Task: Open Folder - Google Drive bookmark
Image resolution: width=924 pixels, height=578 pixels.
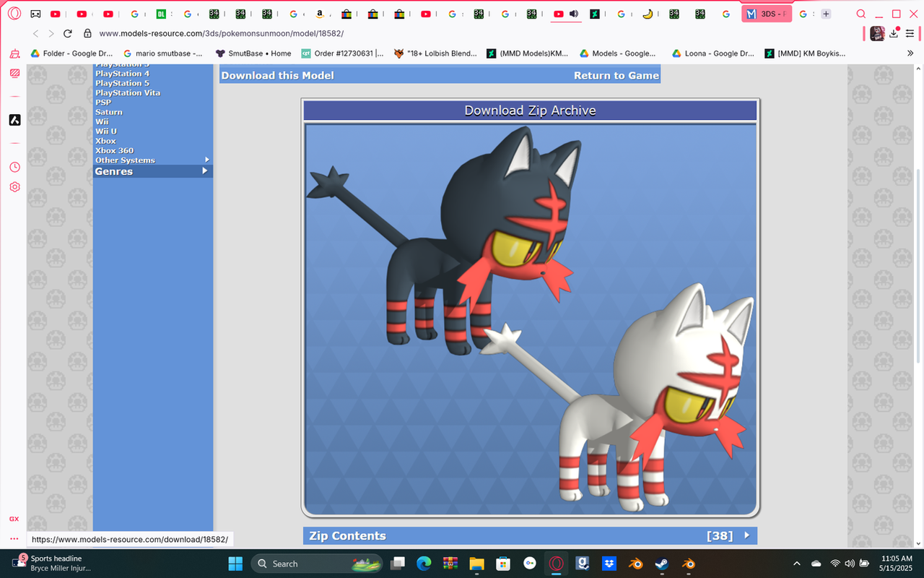Action: point(71,53)
